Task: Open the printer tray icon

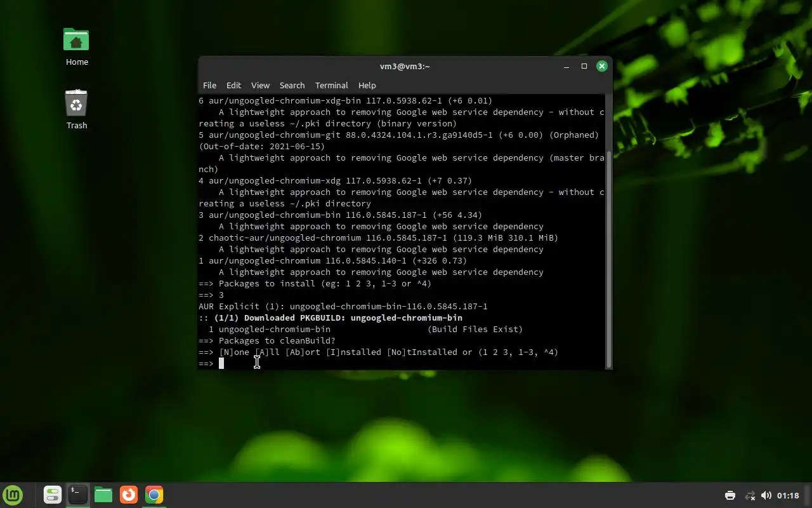Action: [x=730, y=495]
